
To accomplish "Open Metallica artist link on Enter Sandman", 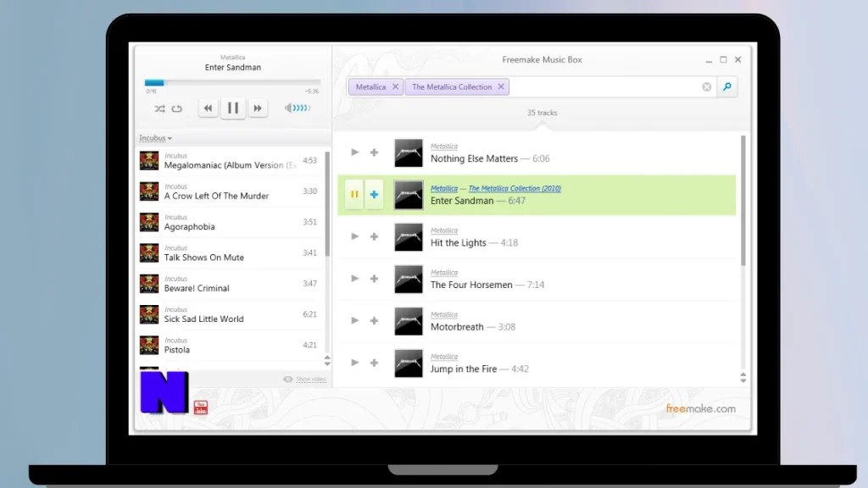I will pyautogui.click(x=444, y=188).
